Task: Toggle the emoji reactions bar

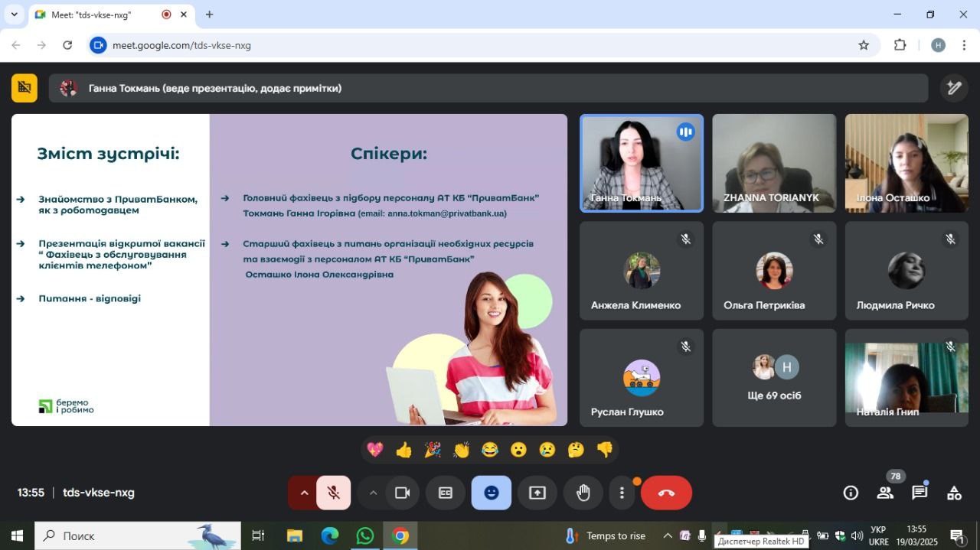Action: point(492,493)
